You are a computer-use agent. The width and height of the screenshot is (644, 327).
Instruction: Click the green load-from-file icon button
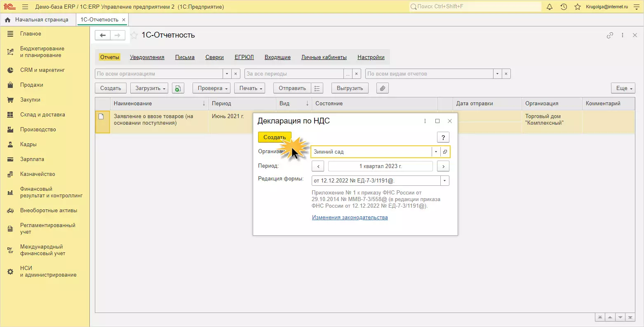pyautogui.click(x=178, y=88)
